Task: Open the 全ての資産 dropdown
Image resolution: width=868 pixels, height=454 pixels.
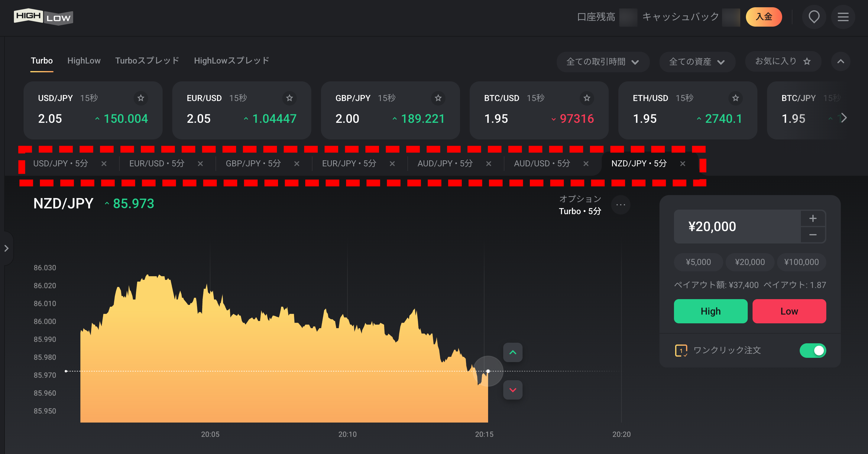Action: (697, 62)
